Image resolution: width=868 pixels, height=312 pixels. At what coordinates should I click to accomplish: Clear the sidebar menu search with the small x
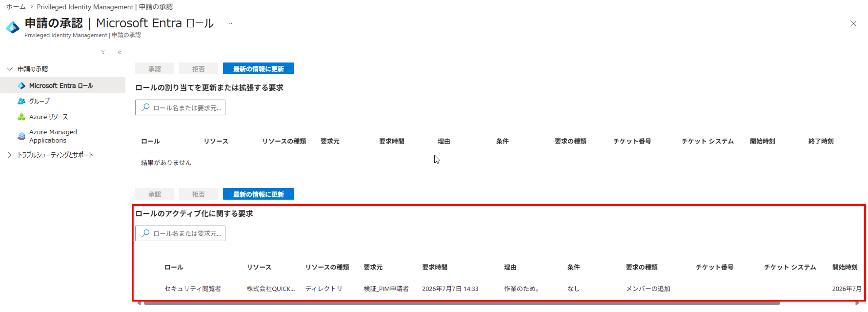point(103,52)
